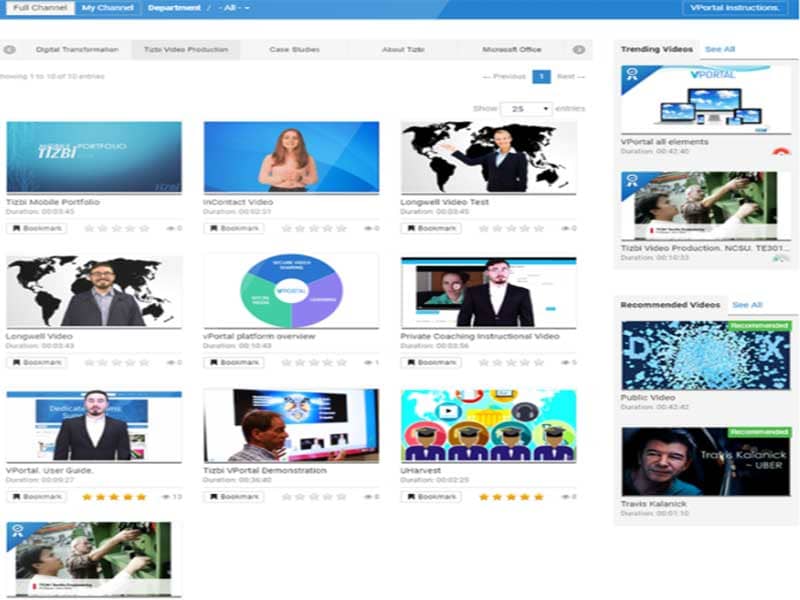Open Longwell Video Test thumbnail
Screen dimensions: 800x600
[x=489, y=157]
